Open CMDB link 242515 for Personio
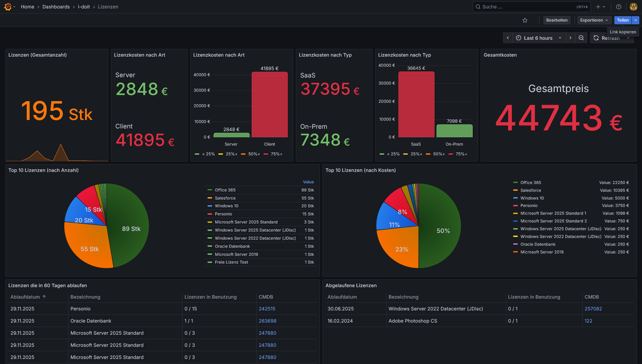 pyautogui.click(x=267, y=309)
